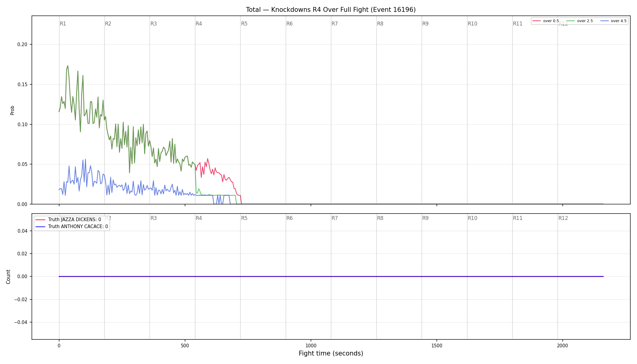Click the R5 round marker in the Count chart

pyautogui.click(x=244, y=218)
